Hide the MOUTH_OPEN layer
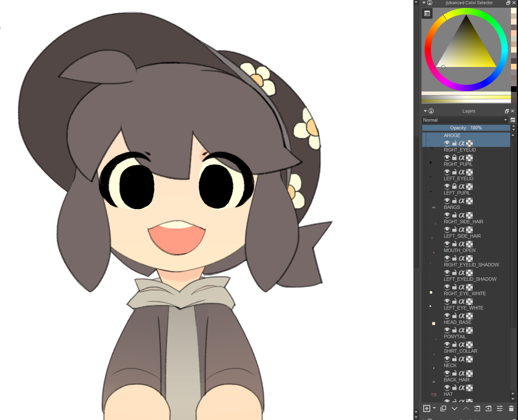Image resolution: width=518 pixels, height=420 pixels. click(447, 258)
